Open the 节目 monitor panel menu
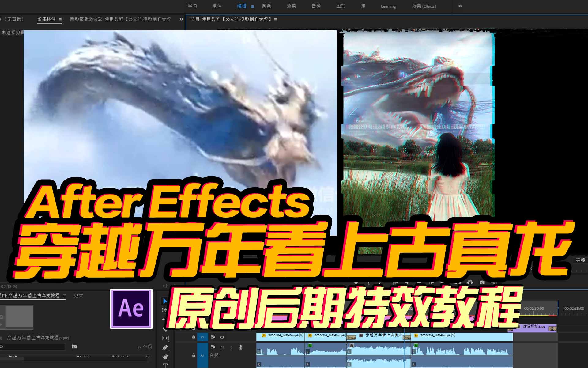This screenshot has width=588, height=368. coord(276,20)
